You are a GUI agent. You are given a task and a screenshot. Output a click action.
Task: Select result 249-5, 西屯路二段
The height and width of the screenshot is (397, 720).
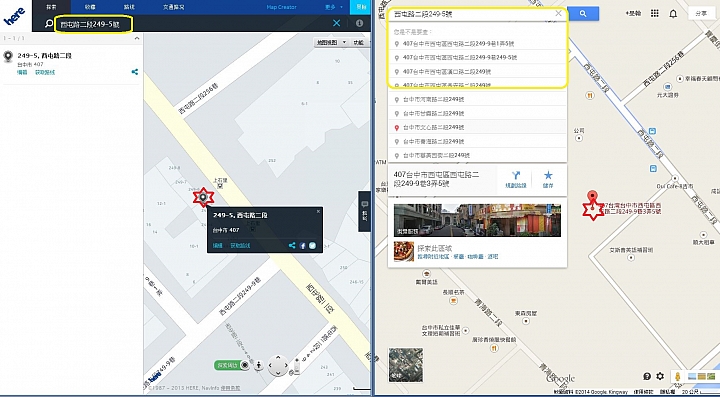pyautogui.click(x=45, y=56)
